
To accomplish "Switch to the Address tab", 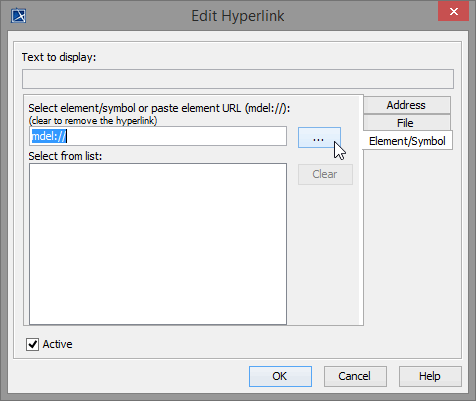I will pos(406,105).
